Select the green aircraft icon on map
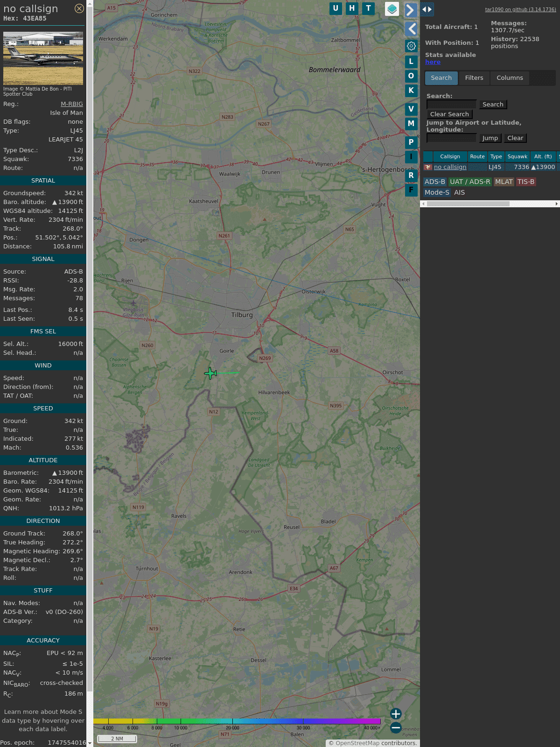 [210, 373]
